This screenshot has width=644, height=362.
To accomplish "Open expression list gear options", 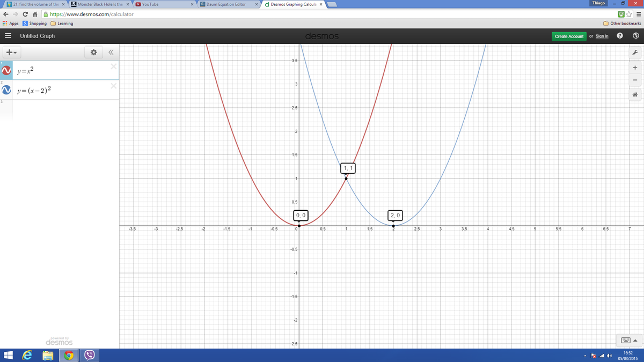I will tap(93, 53).
